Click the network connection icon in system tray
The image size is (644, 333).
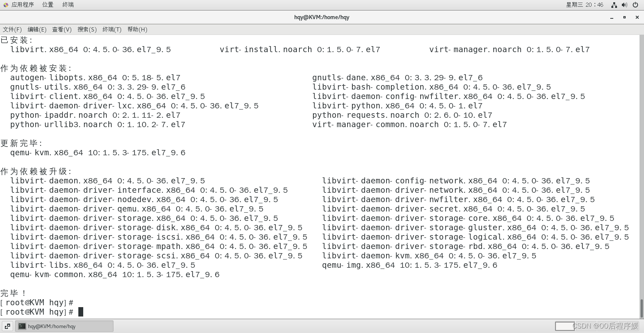click(x=614, y=5)
